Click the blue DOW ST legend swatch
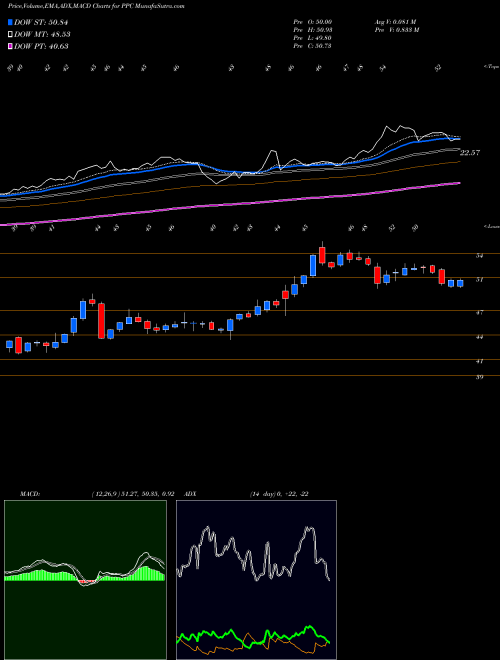Screen dimensions: 500x660 [11, 22]
